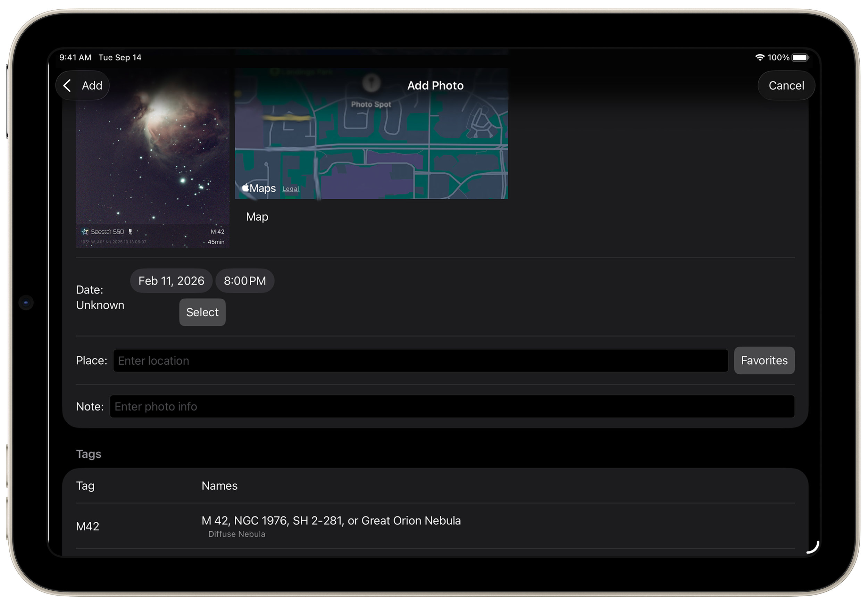Image resolution: width=868 pixels, height=606 pixels.
Task: Tap the Names column header
Action: 219,486
